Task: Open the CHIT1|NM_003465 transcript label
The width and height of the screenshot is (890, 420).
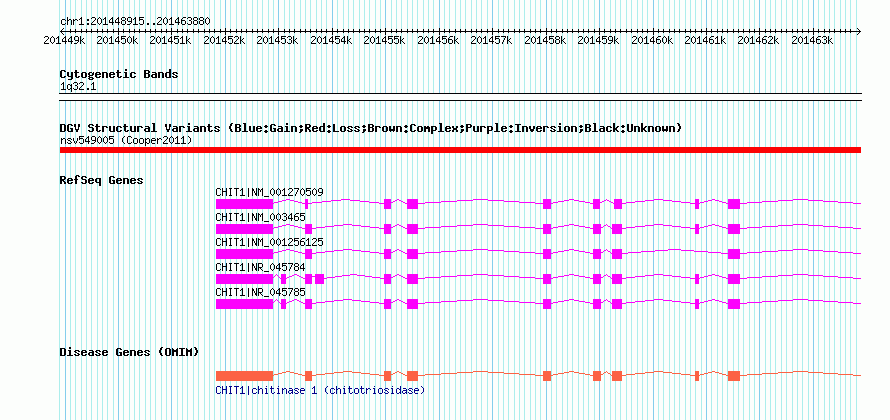Action: click(x=261, y=217)
